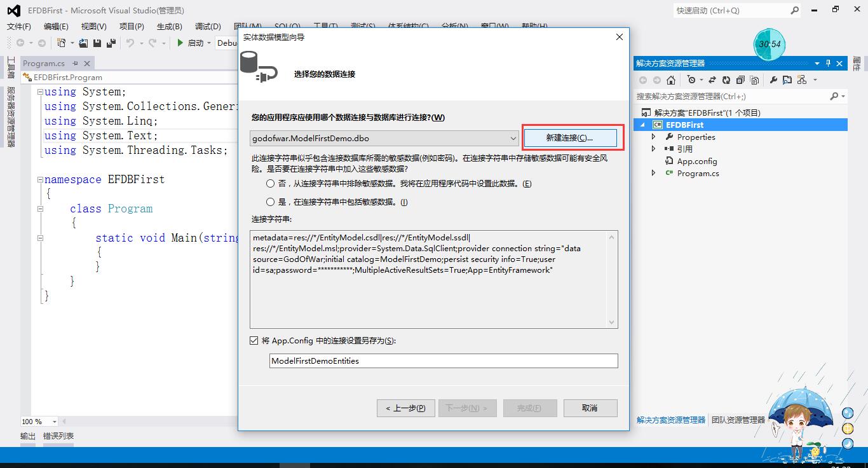Open the new project dropdown arrow

pos(72,43)
